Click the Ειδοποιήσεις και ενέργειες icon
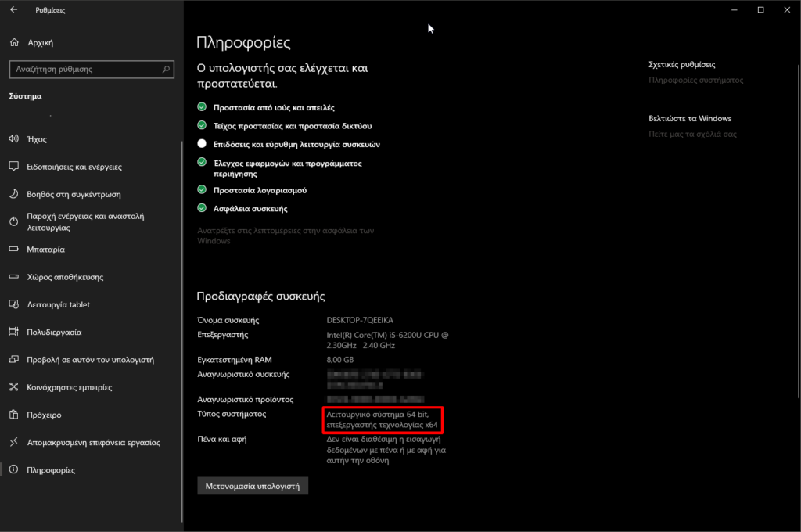The height and width of the screenshot is (532, 801). (x=13, y=167)
